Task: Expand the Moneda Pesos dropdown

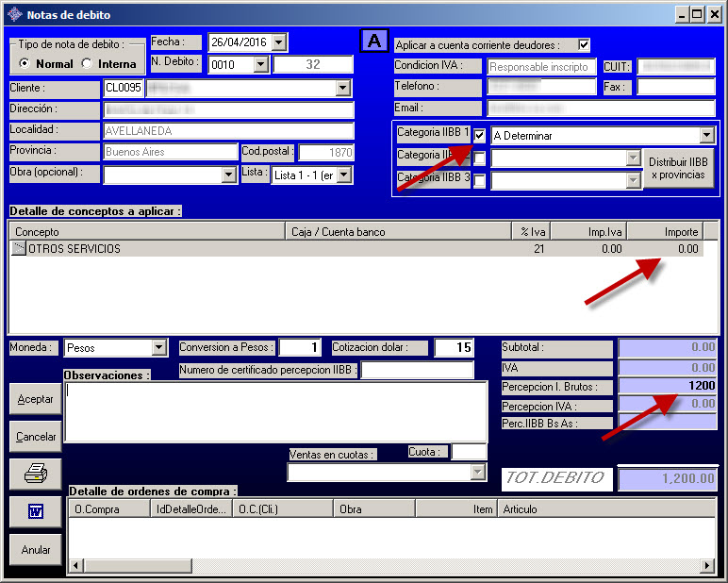Action: coord(158,348)
